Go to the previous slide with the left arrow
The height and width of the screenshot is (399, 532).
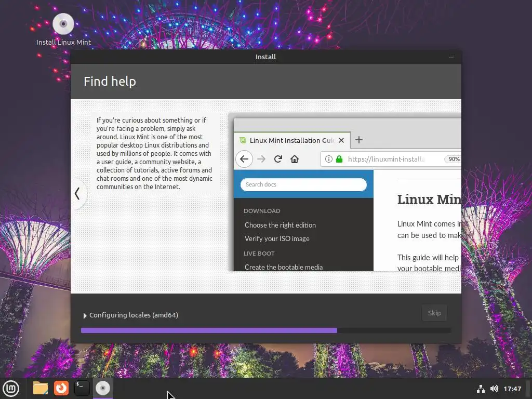pyautogui.click(x=77, y=194)
